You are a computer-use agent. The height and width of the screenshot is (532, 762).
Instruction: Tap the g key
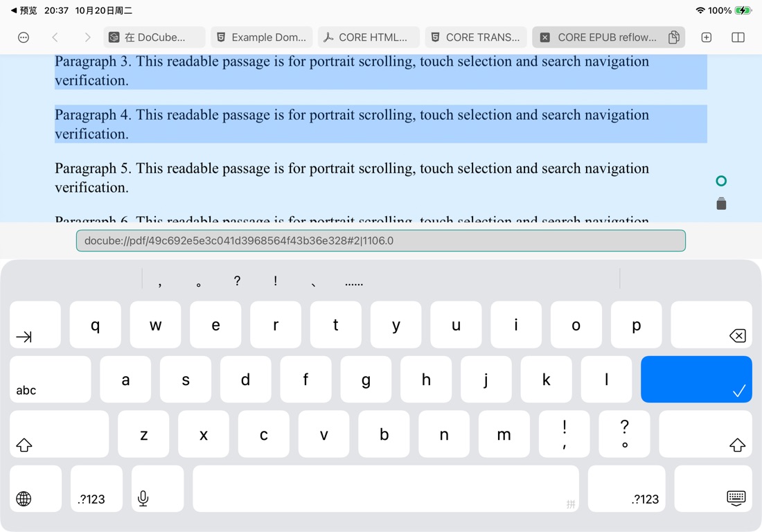tap(366, 379)
